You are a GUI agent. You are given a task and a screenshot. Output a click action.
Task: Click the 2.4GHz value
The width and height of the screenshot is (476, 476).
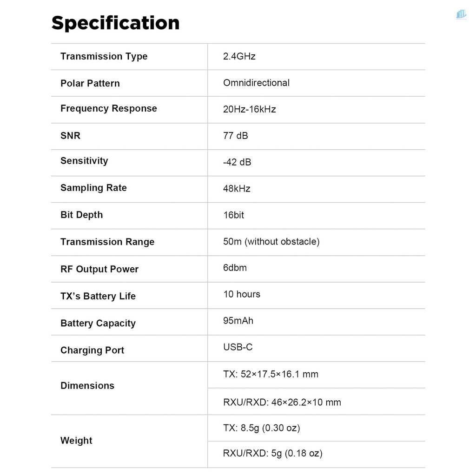(239, 56)
